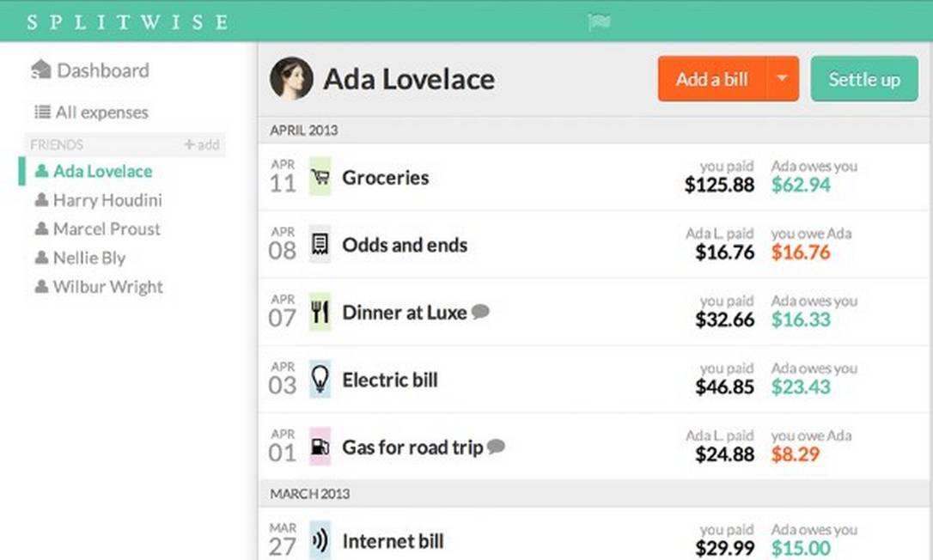Open comment bubble on Gas for road trip
The width and height of the screenshot is (933, 560).
[496, 447]
